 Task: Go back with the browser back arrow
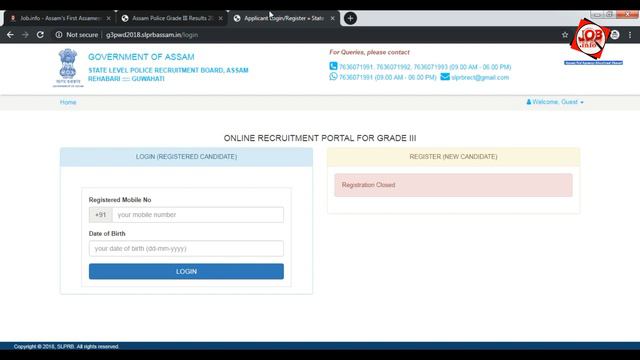click(10, 35)
